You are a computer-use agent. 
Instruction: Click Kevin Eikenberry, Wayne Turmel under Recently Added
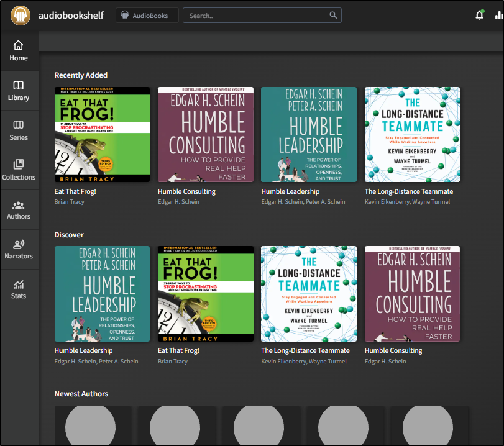coord(407,202)
